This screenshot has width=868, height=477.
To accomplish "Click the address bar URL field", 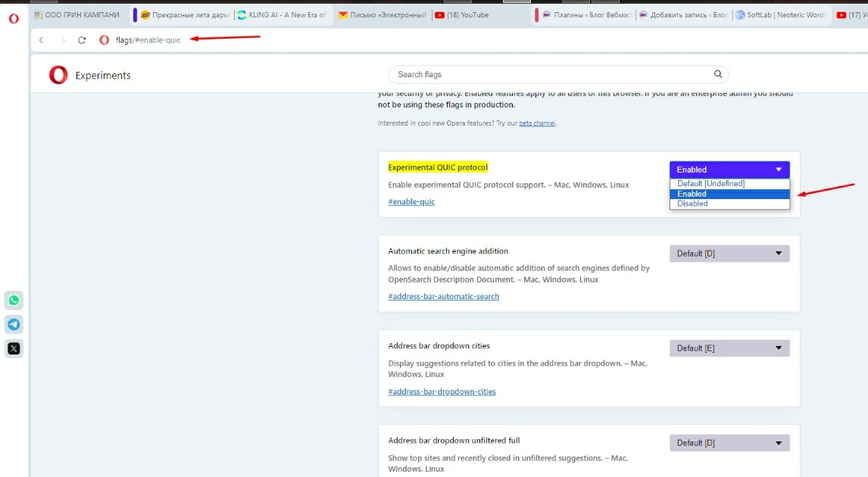I will [148, 40].
